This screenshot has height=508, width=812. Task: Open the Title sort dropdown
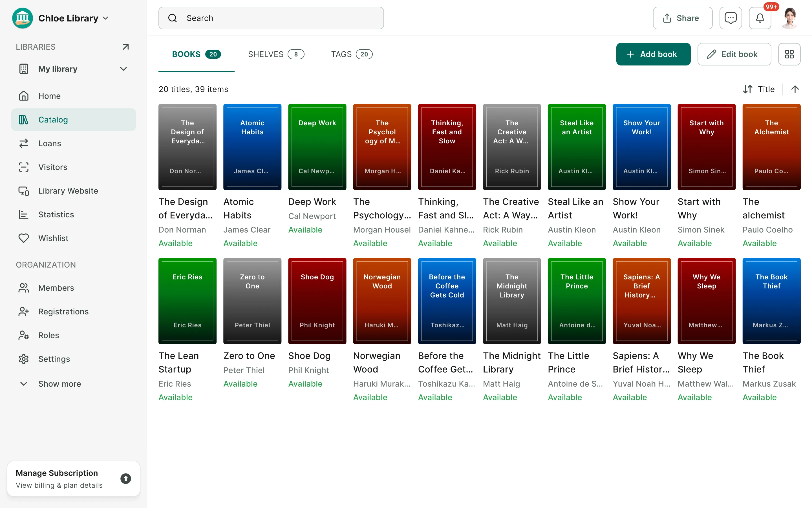click(759, 89)
